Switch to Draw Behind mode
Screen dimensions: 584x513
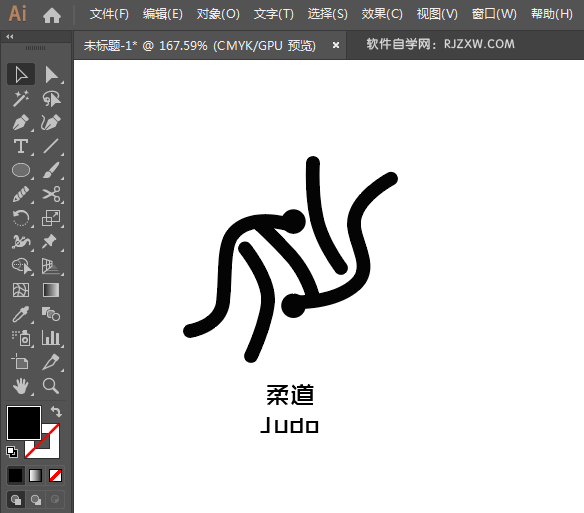[x=36, y=500]
